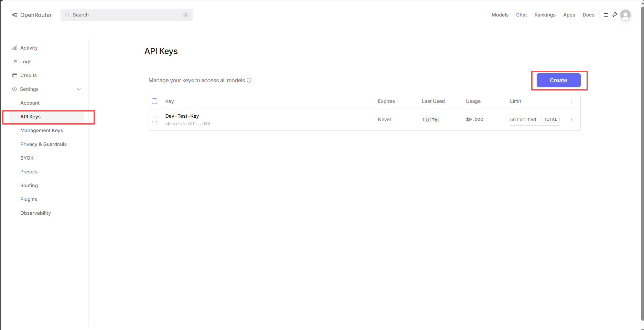Open Management Keys page
644x330 pixels.
42,130
